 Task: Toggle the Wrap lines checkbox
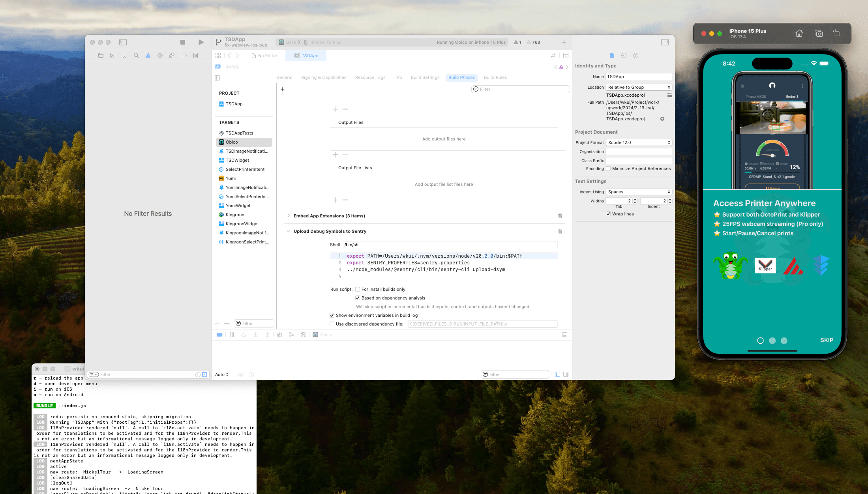(608, 214)
